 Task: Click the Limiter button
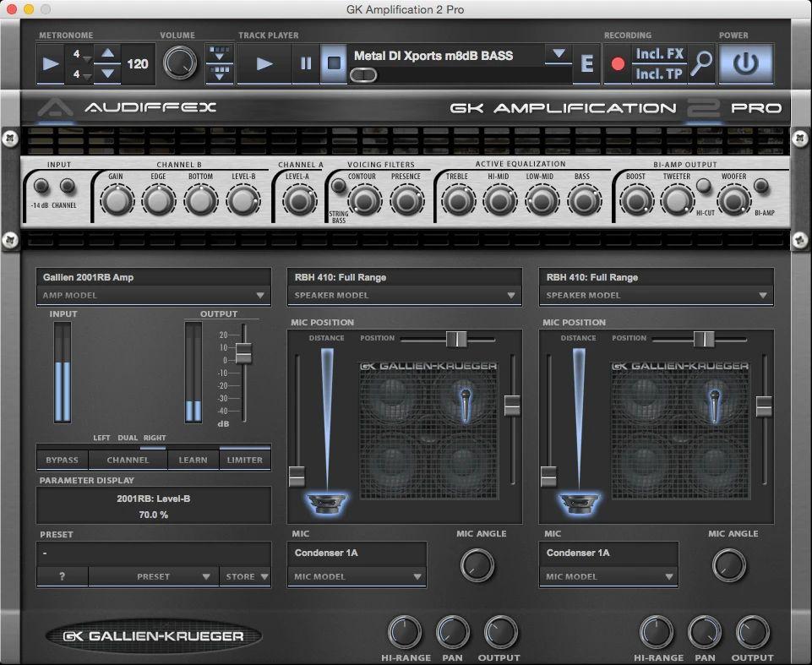coord(245,460)
